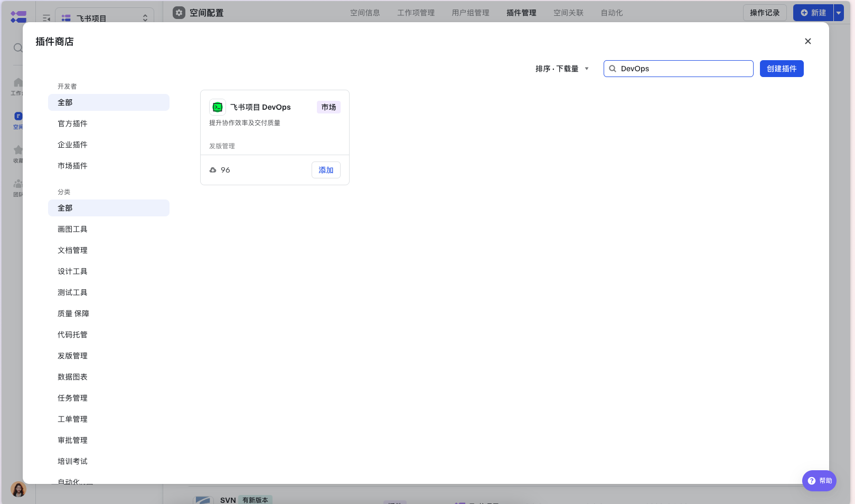Close the plugin store dialog
This screenshot has height=504, width=855.
click(807, 41)
